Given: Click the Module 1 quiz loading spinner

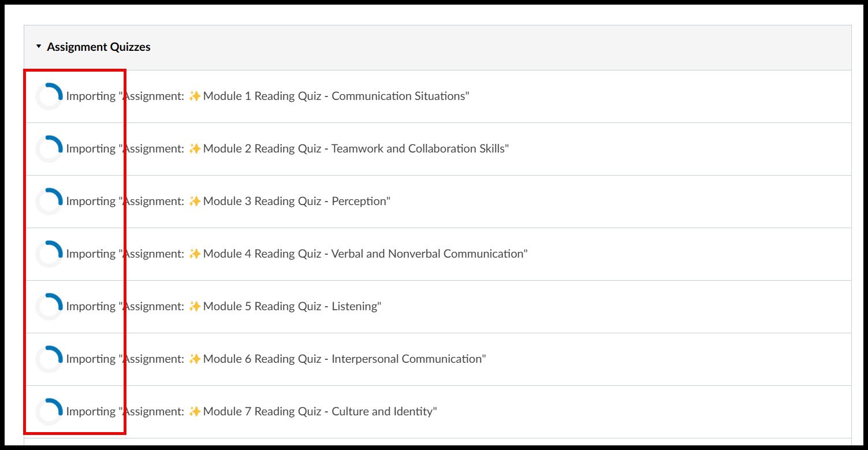Looking at the screenshot, I should [49, 95].
